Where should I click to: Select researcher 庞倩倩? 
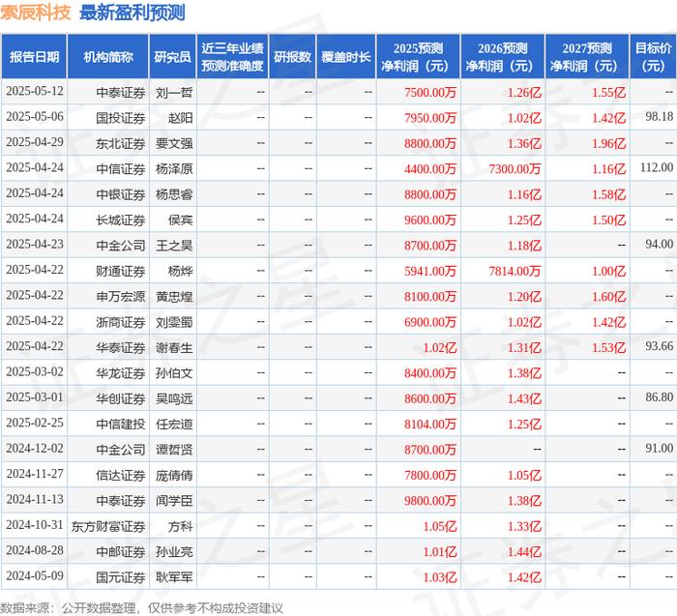174,475
